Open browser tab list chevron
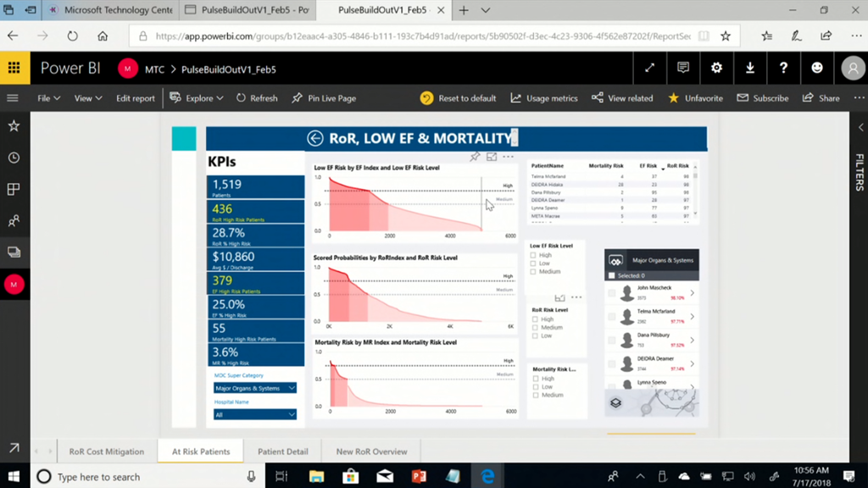The image size is (868, 488). (x=486, y=10)
